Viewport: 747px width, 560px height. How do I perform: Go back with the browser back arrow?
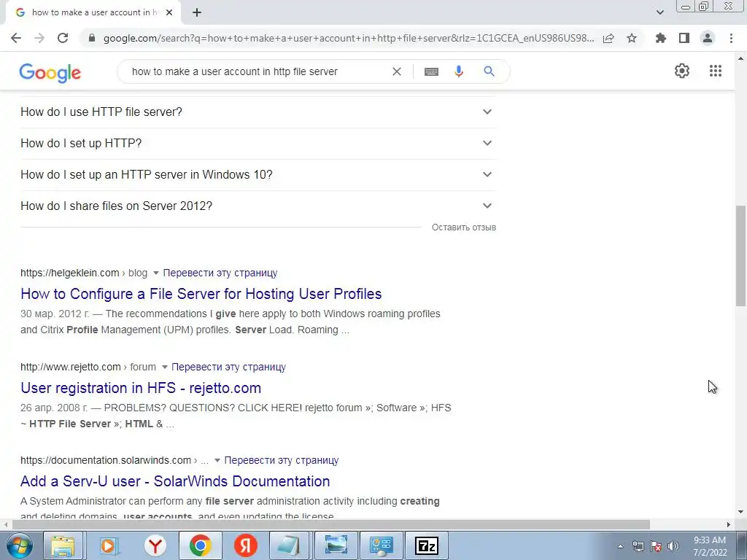click(x=16, y=38)
